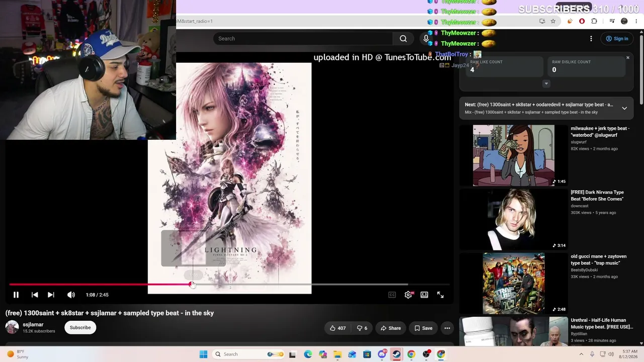
Task: Open the red shield extension icon
Action: (x=582, y=21)
